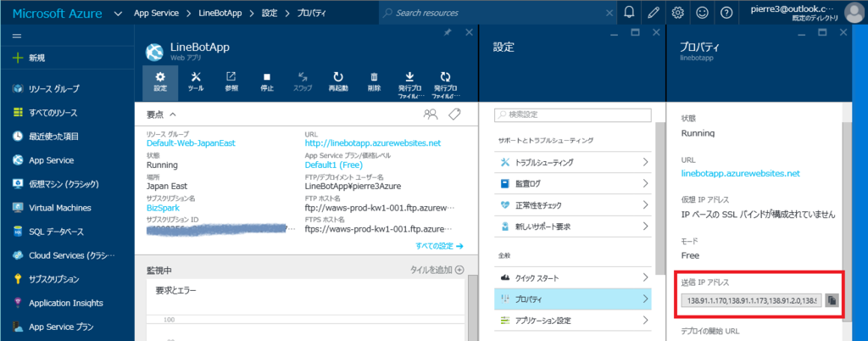868x341 pixels.
Task: Click the 設定 gear toolbar button
Action: (160, 82)
